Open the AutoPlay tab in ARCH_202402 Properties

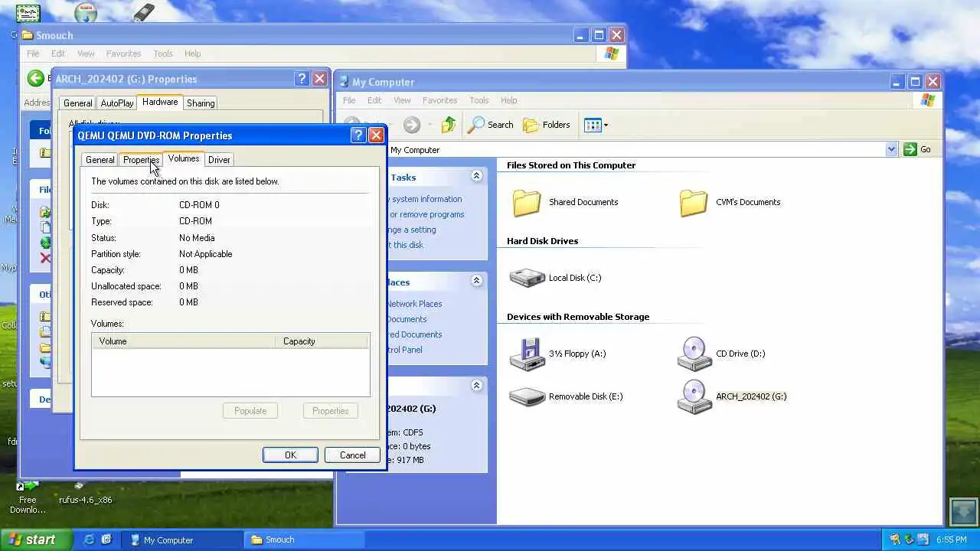[x=117, y=103]
